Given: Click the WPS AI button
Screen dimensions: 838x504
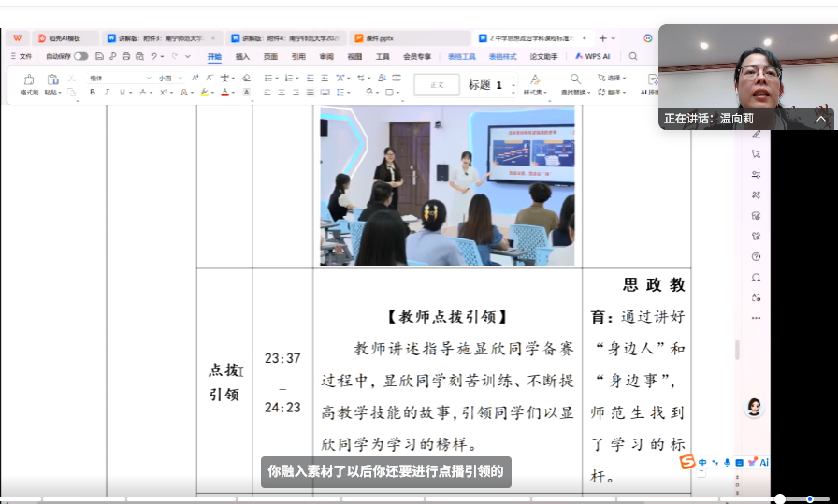Looking at the screenshot, I should [593, 56].
